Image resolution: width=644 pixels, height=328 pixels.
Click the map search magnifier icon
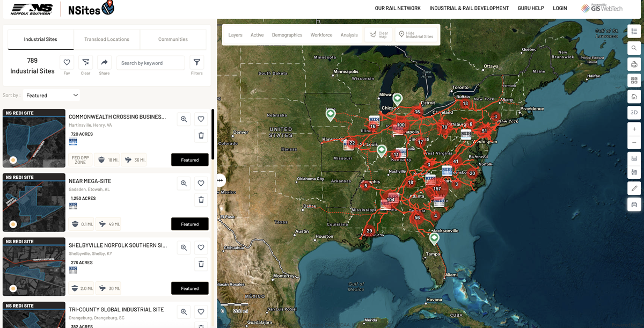click(634, 48)
